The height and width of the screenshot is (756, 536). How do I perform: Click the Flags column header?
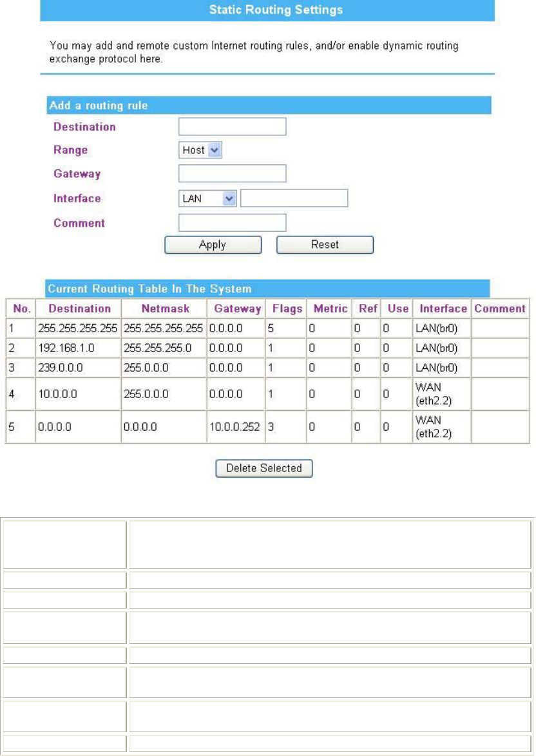[x=286, y=308]
